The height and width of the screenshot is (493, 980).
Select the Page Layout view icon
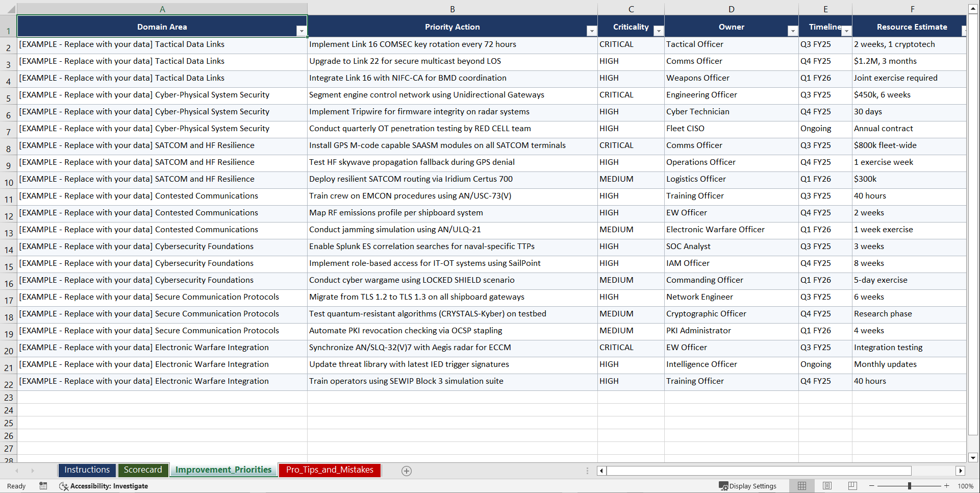coord(827,486)
